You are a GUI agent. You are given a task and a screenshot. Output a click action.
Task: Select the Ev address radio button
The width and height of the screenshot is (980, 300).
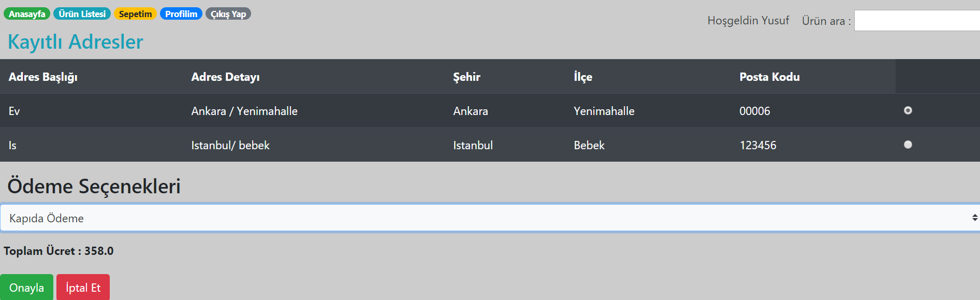tap(908, 110)
